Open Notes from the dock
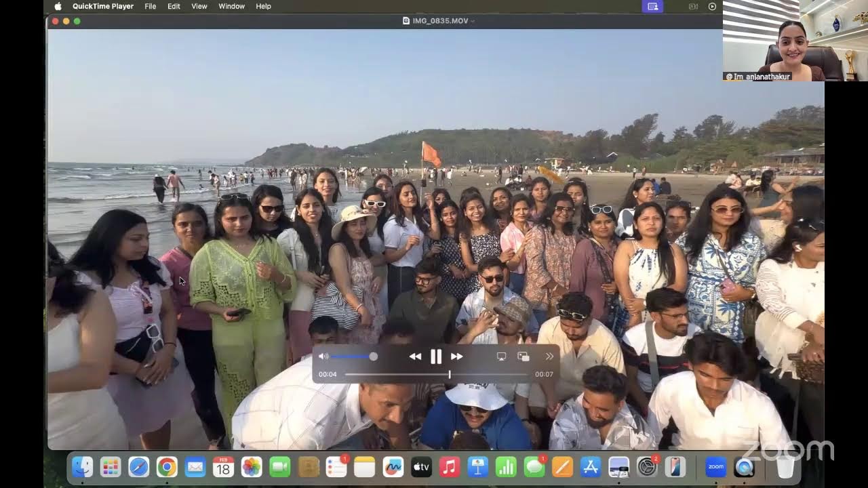The image size is (868, 488). pyautogui.click(x=365, y=466)
